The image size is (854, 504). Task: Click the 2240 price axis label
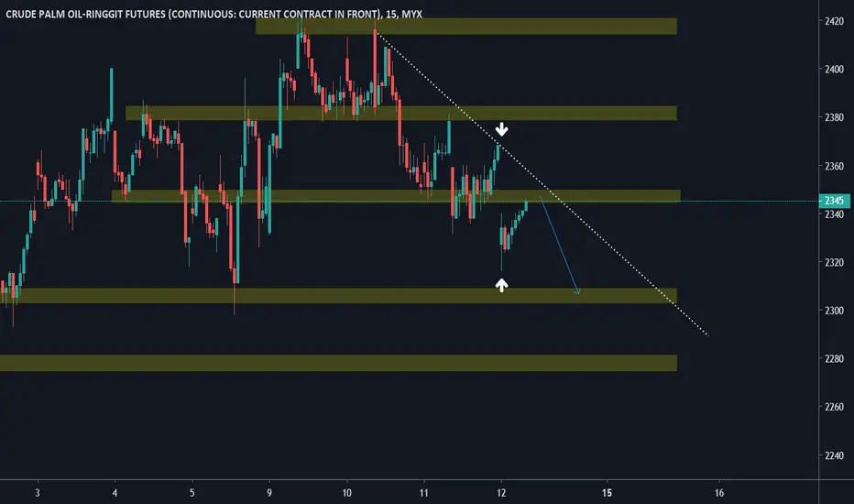[x=834, y=455]
